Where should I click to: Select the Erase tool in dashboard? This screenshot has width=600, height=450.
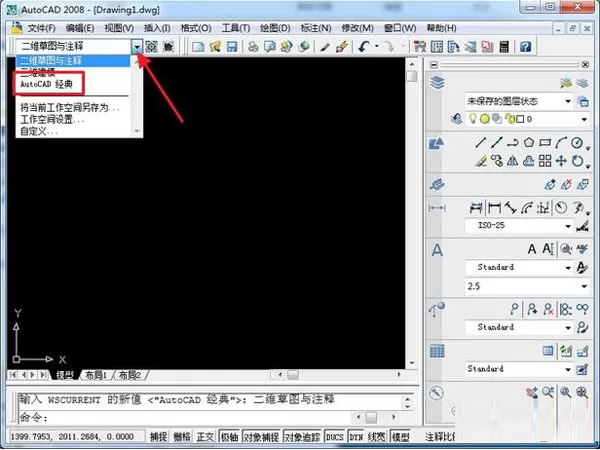coord(481,161)
